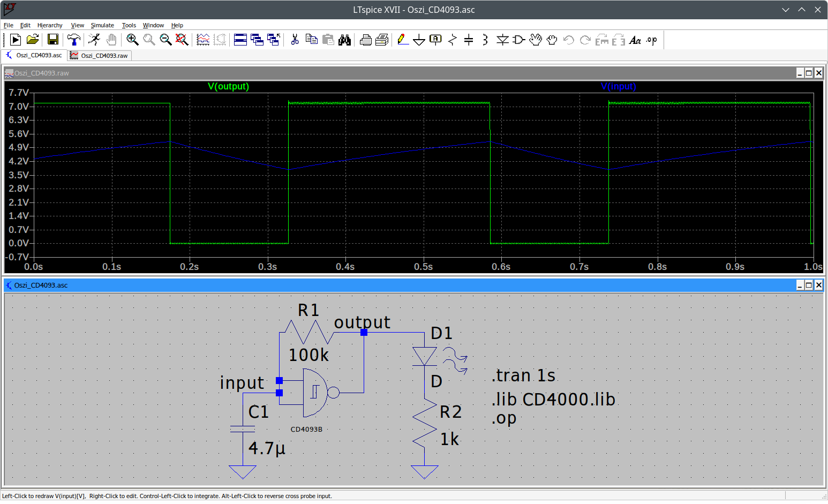Choose the Diode placement tool
Image resolution: width=828 pixels, height=504 pixels.
coord(502,40)
